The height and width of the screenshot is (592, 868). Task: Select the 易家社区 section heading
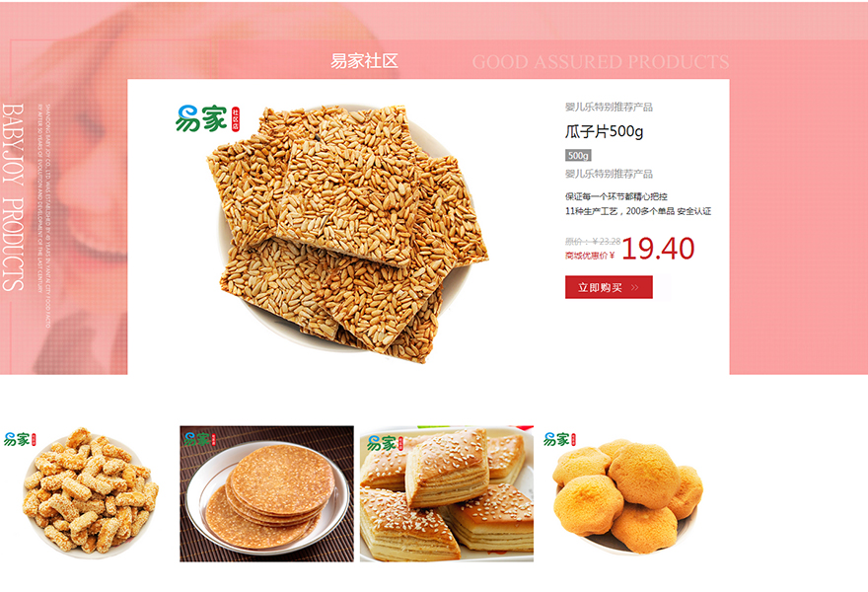click(x=364, y=61)
